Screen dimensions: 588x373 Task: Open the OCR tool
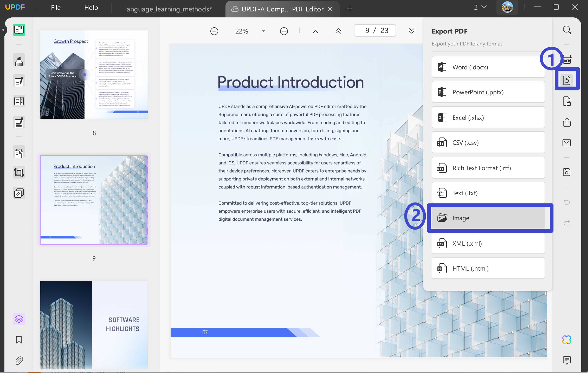567,59
